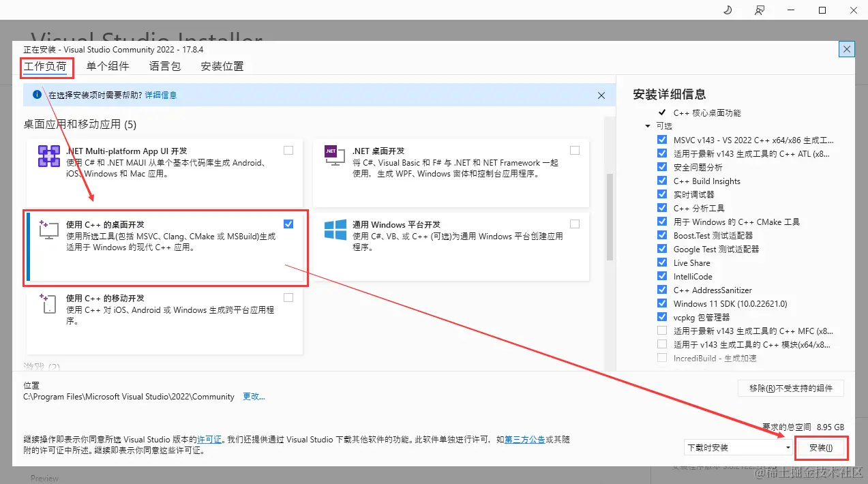Image resolution: width=868 pixels, height=484 pixels.
Task: Uncheck the 安全问题分析 component
Action: 662,167
